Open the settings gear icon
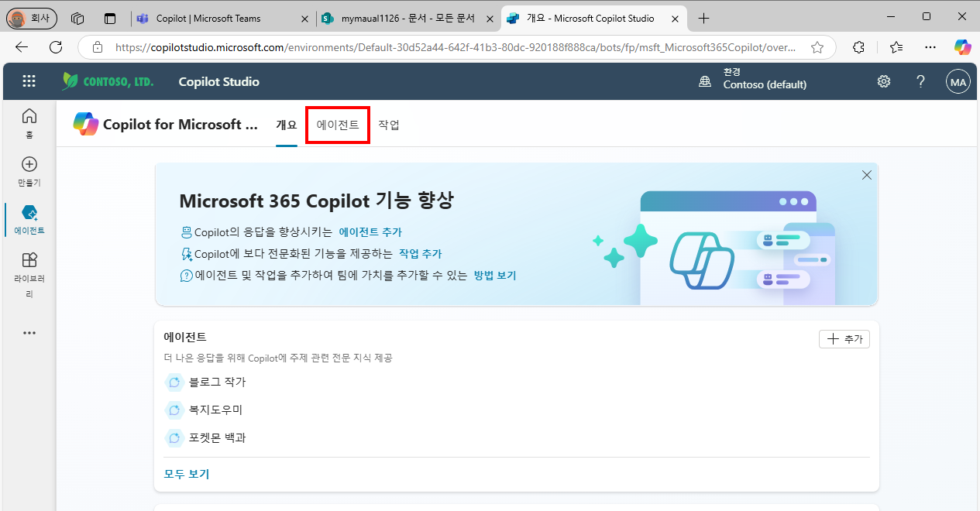 (x=883, y=81)
